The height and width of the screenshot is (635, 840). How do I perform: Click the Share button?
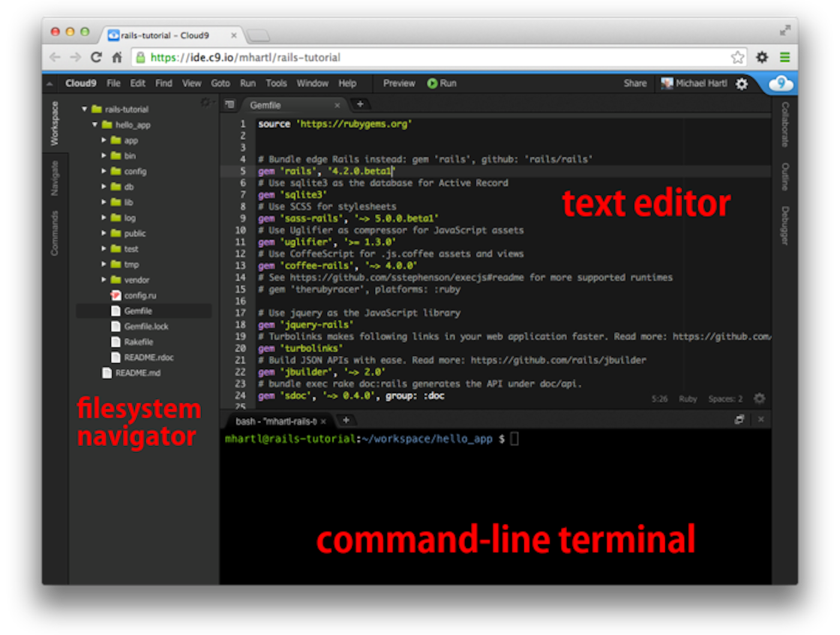635,83
